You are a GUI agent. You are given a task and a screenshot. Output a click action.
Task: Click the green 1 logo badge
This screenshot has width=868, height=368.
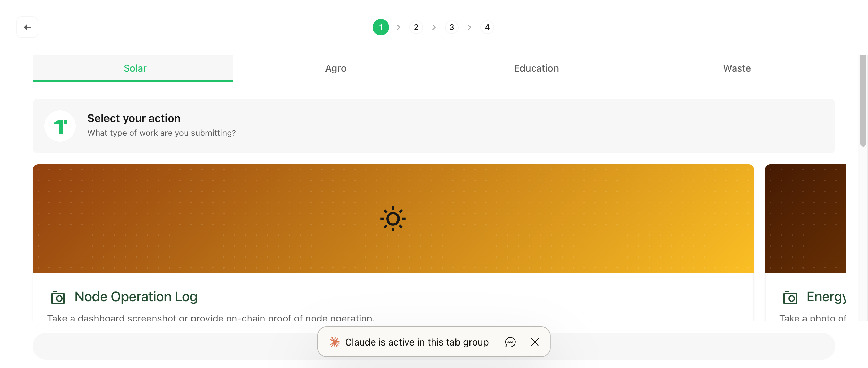coord(60,126)
